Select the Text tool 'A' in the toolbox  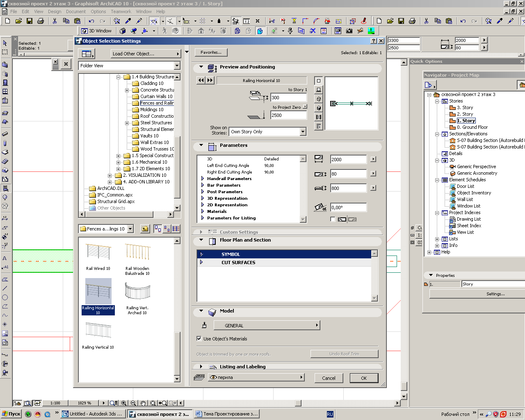pos(5,258)
